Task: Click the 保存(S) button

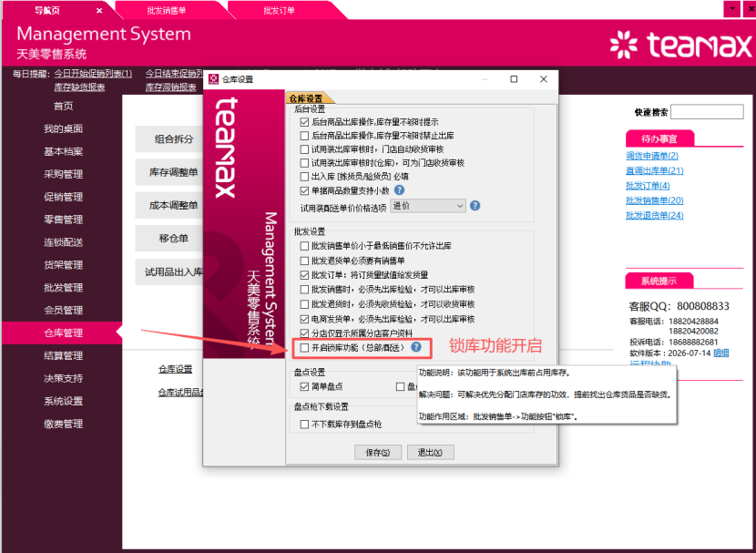Action: [x=377, y=452]
